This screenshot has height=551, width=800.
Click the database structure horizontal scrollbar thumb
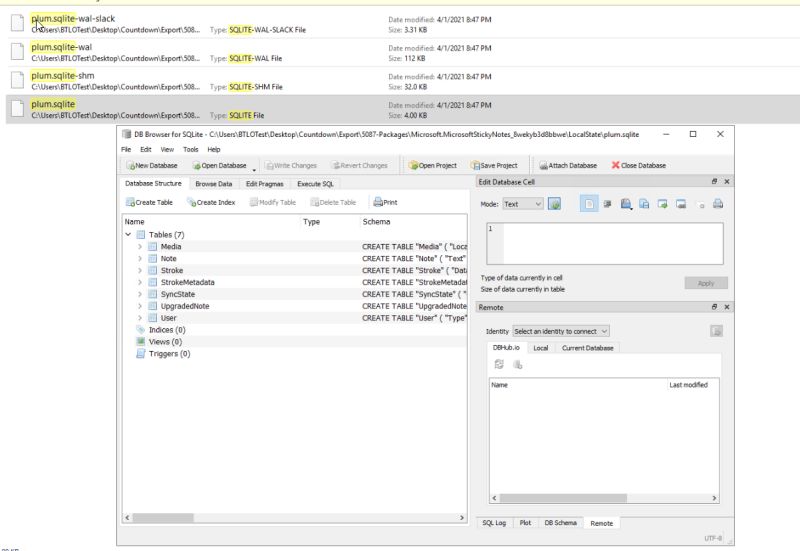click(163, 517)
